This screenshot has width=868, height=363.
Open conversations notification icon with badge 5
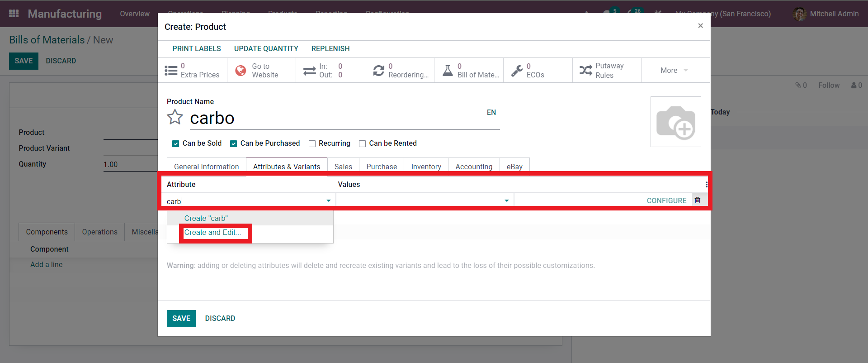pyautogui.click(x=609, y=13)
